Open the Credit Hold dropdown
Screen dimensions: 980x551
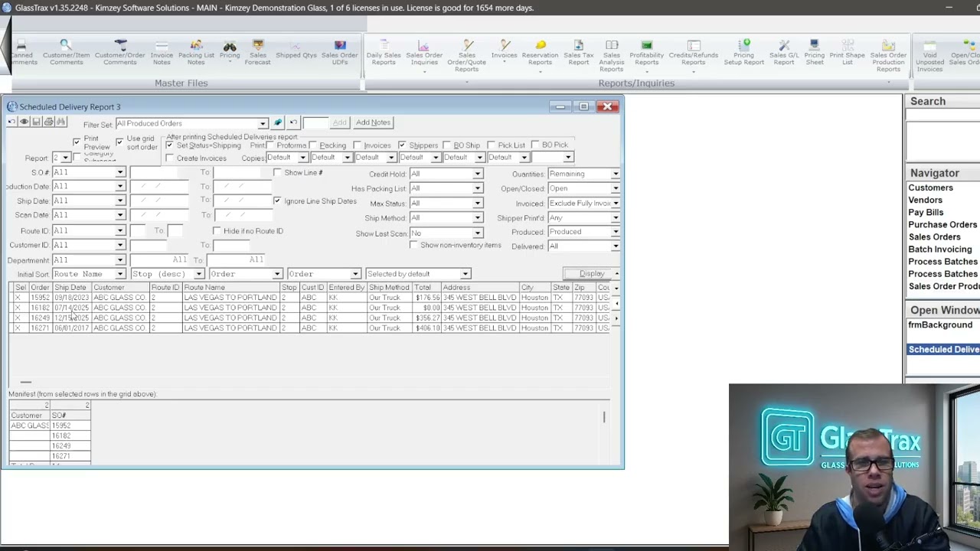click(x=477, y=174)
